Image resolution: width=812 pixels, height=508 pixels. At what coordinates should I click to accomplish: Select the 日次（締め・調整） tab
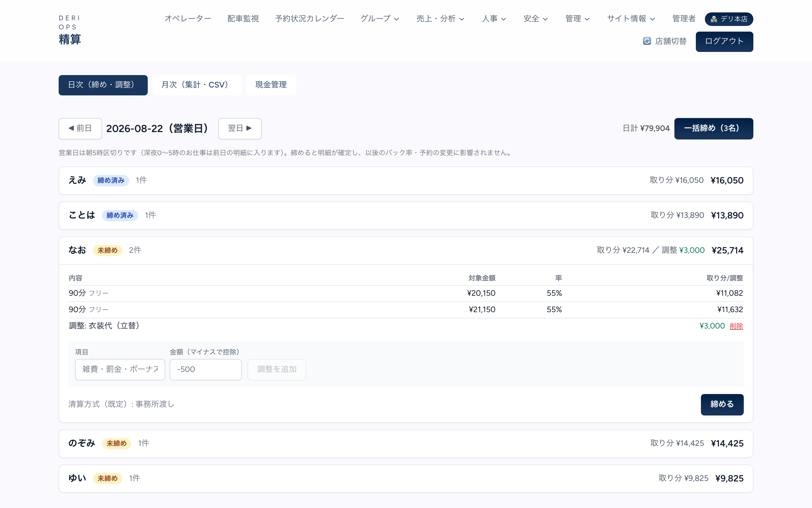(103, 85)
